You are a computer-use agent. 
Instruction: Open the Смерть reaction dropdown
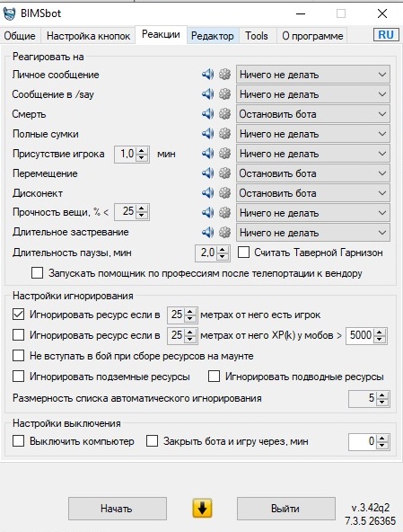(x=313, y=114)
